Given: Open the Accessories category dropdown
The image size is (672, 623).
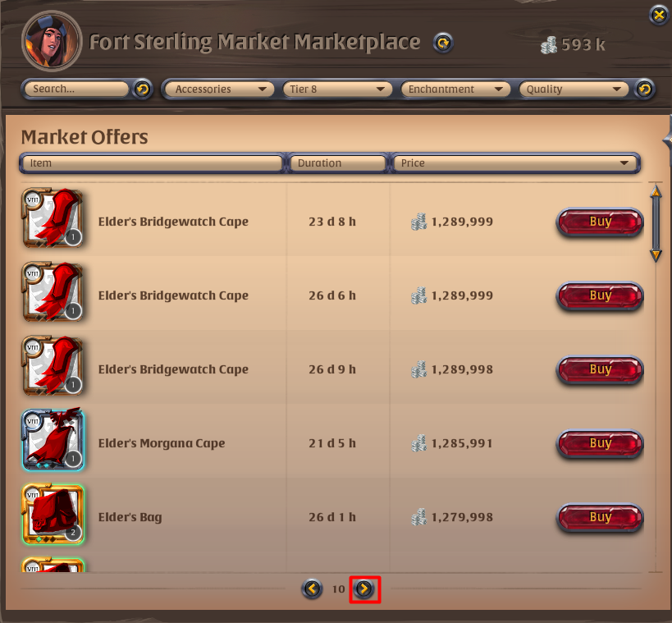Looking at the screenshot, I should pos(218,89).
